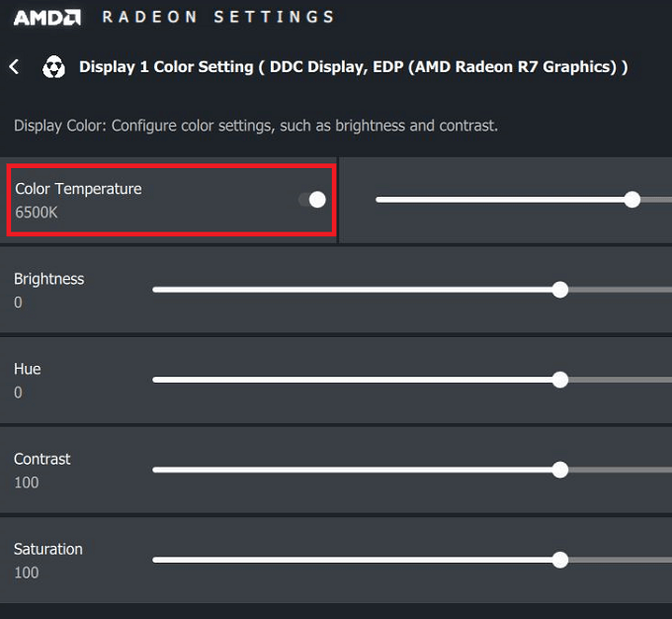Select the Color Temperature label
Viewport: 672px width, 619px height.
[78, 189]
